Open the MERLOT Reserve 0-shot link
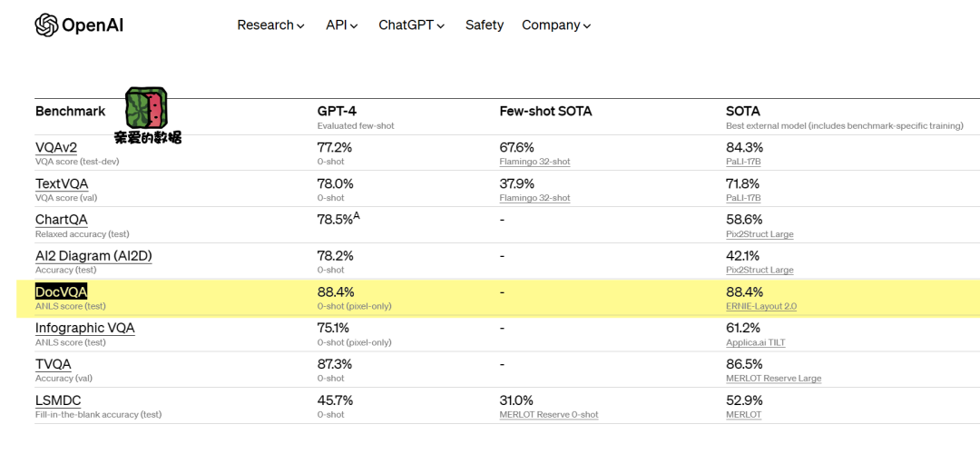Image resolution: width=980 pixels, height=464 pixels. [x=548, y=415]
